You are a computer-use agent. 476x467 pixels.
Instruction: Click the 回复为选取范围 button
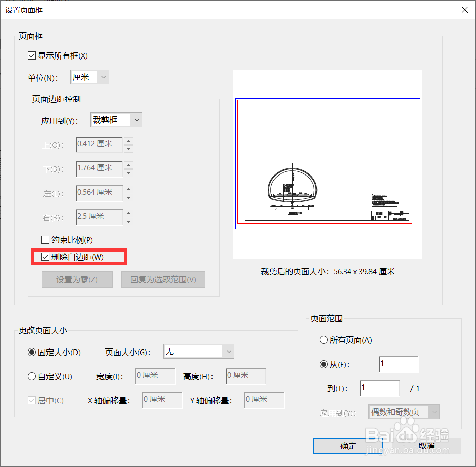[x=163, y=279]
